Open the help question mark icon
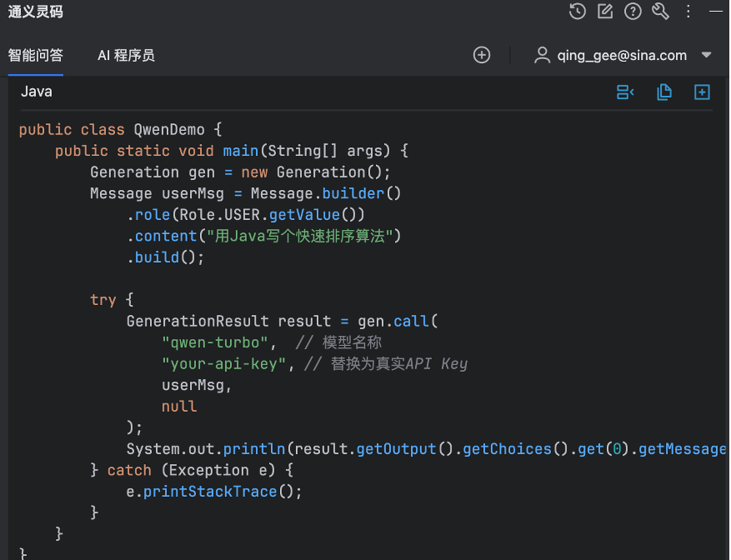The height and width of the screenshot is (560, 731). pos(633,11)
